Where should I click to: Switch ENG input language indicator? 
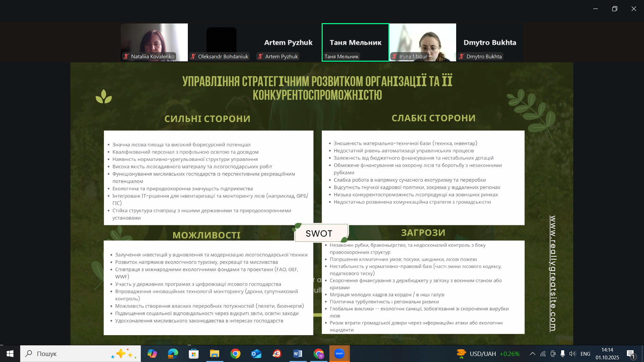click(585, 354)
